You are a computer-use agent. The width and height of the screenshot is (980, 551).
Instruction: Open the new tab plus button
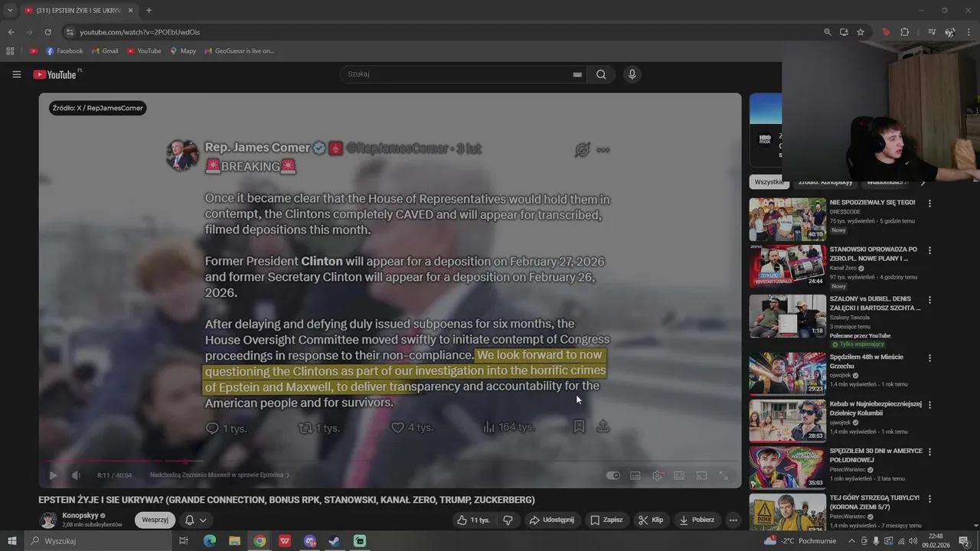149,10
